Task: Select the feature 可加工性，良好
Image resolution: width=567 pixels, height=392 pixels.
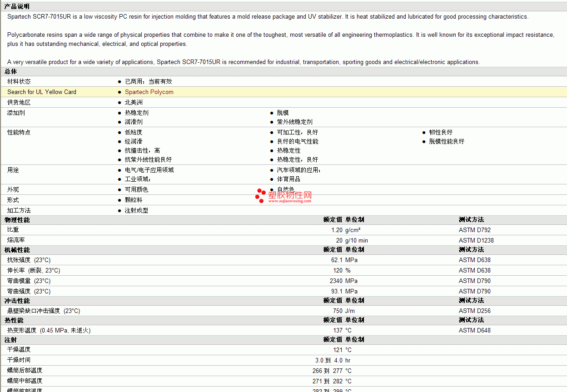Action: coord(298,132)
